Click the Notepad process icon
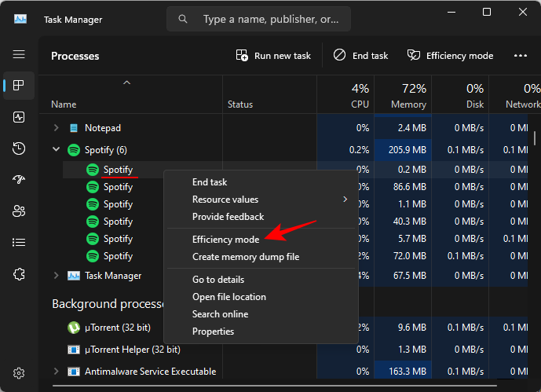Viewport: 541px width, 392px height. (74, 128)
